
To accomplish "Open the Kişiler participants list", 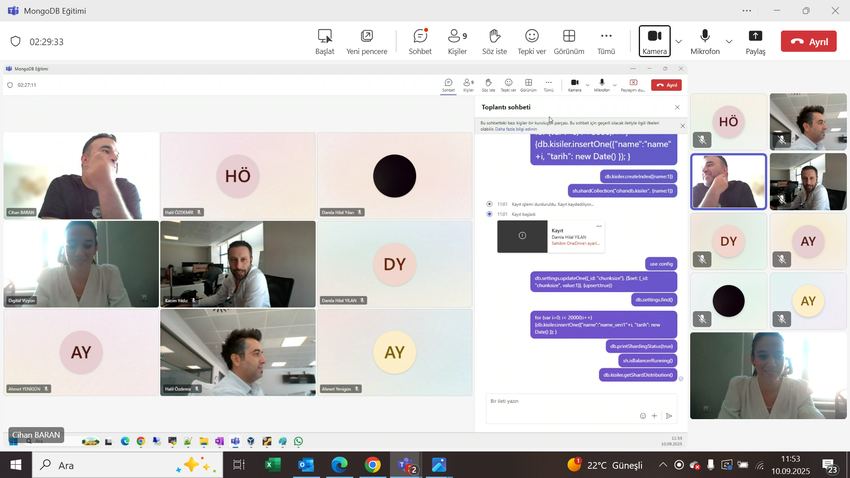I will [457, 42].
